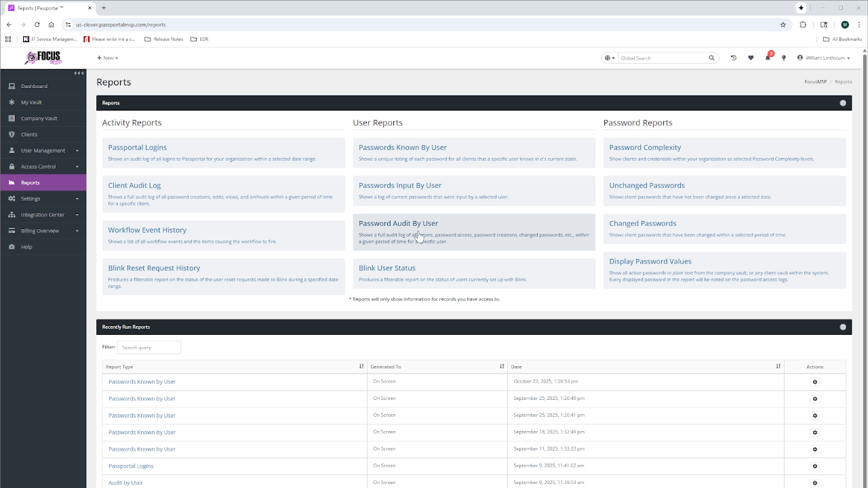Click the Clients shield icon in sidebar

pyautogui.click(x=12, y=134)
